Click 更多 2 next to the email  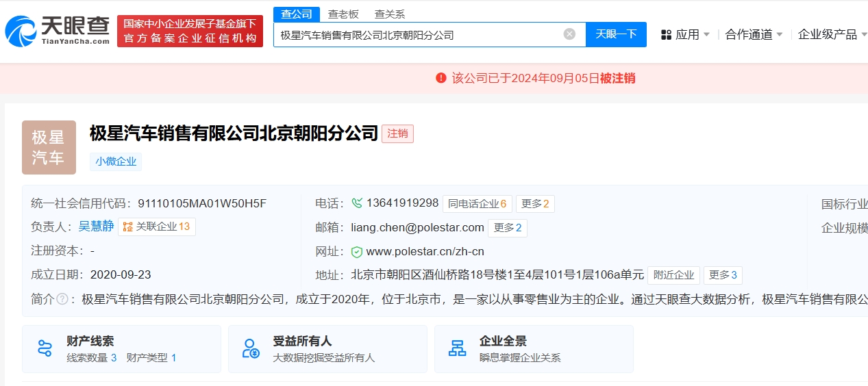508,227
